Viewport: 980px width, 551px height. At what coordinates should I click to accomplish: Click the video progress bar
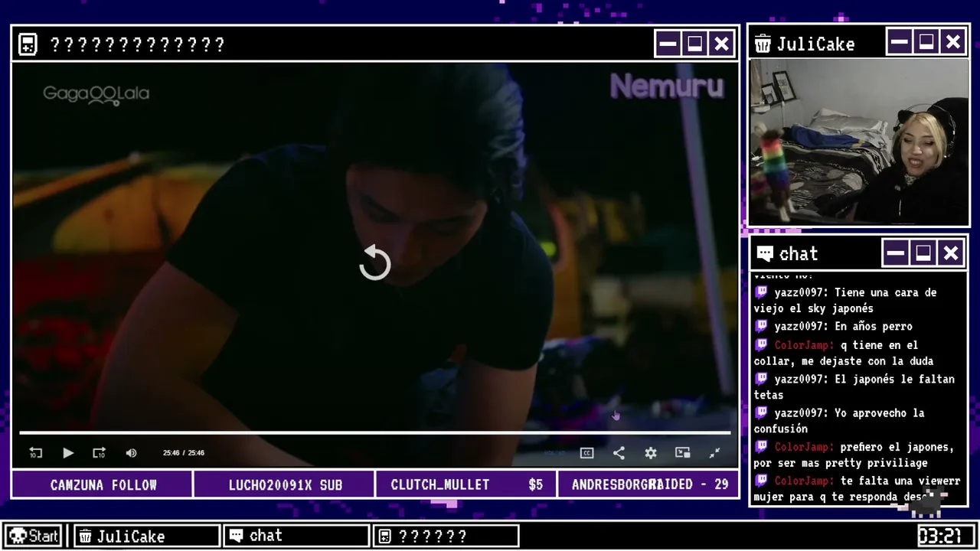coord(375,433)
